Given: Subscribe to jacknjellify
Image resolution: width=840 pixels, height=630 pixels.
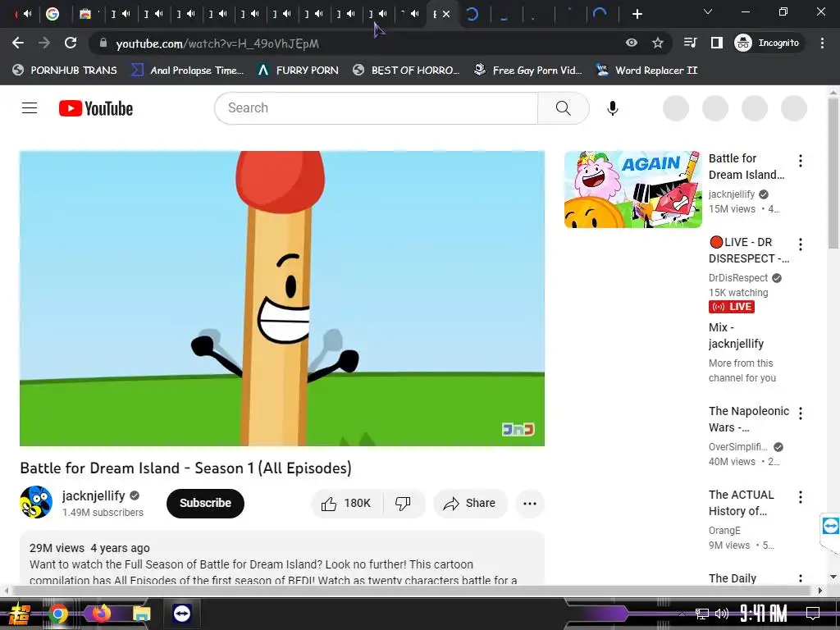Looking at the screenshot, I should click(x=205, y=503).
